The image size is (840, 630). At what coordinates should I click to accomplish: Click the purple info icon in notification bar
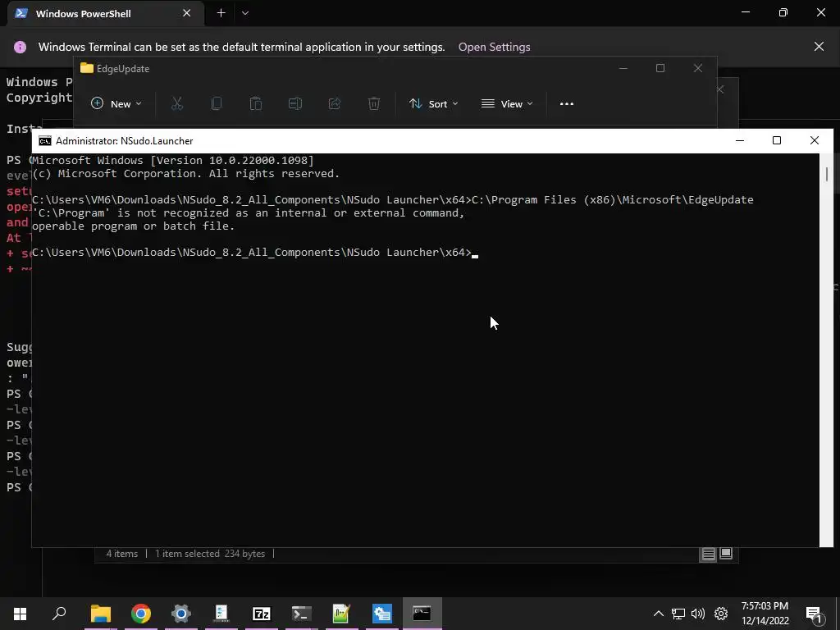tap(20, 47)
